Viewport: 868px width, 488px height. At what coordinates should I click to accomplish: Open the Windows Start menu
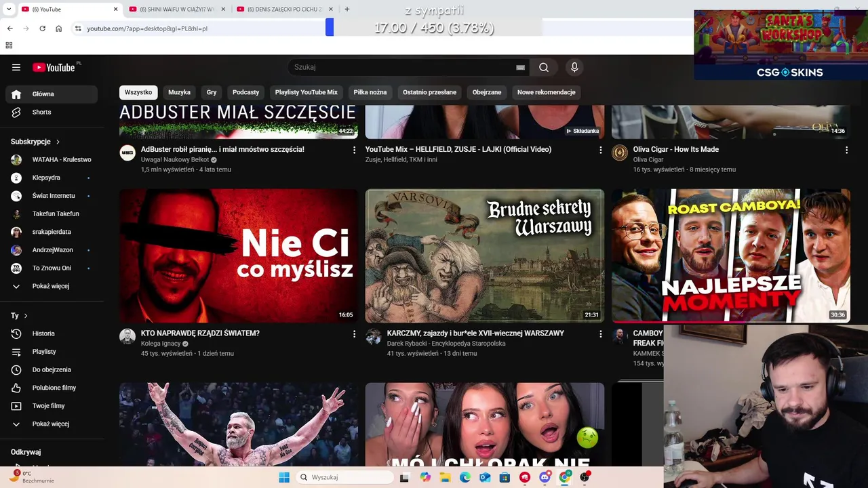coord(284,477)
